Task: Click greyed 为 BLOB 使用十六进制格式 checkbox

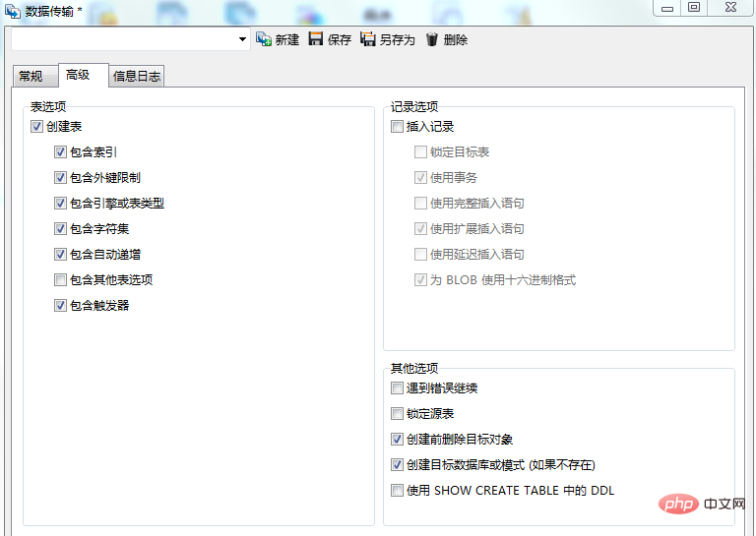Action: point(420,279)
